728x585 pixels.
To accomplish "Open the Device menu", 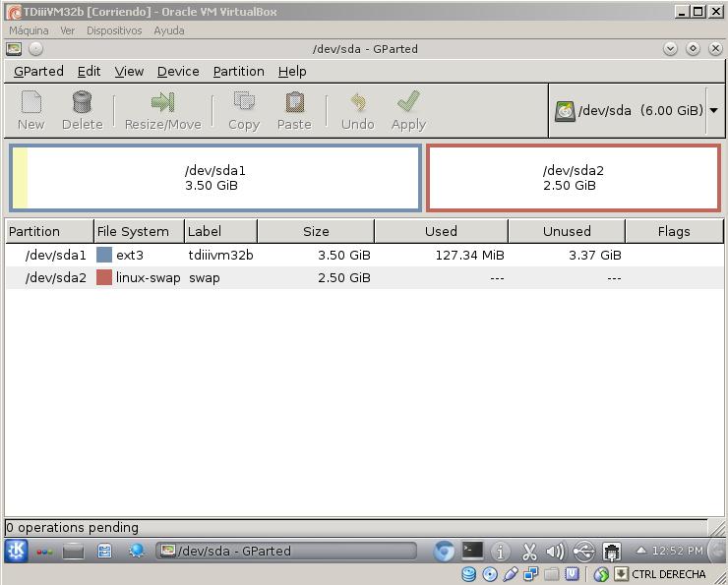I will pos(178,71).
